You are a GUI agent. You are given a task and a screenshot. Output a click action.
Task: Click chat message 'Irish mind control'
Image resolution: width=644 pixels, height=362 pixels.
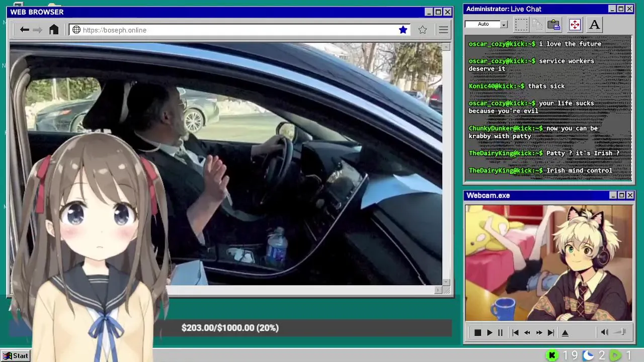[x=579, y=170]
